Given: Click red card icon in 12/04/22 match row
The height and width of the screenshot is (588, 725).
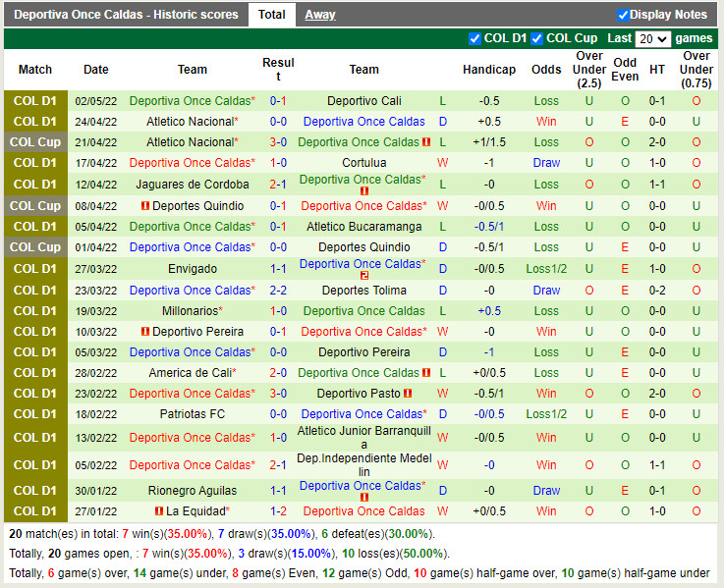Looking at the screenshot, I should coord(363,191).
